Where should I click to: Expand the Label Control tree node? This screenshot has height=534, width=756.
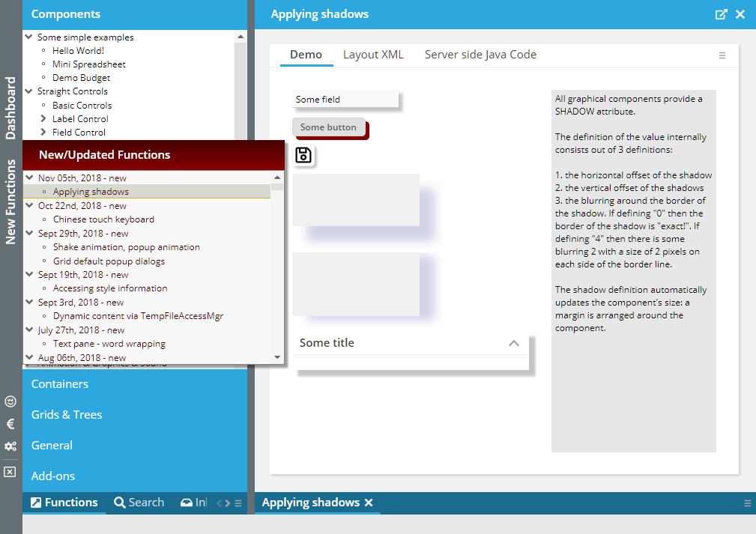(x=43, y=119)
